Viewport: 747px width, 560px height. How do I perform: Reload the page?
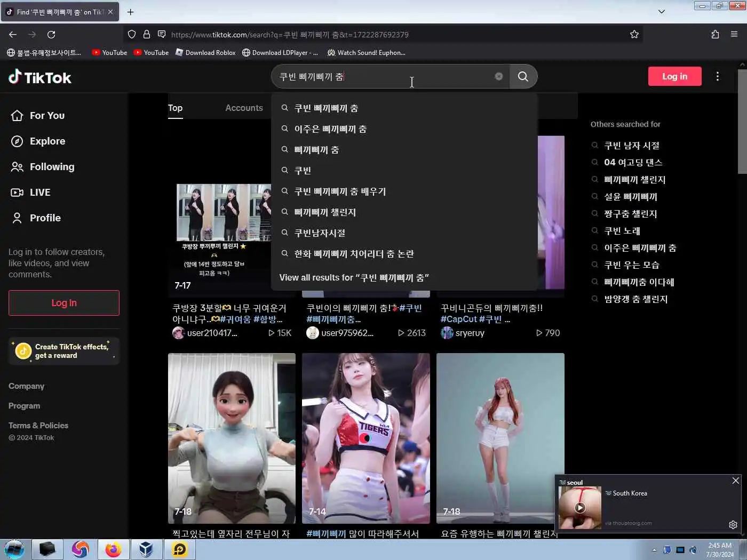pyautogui.click(x=51, y=34)
